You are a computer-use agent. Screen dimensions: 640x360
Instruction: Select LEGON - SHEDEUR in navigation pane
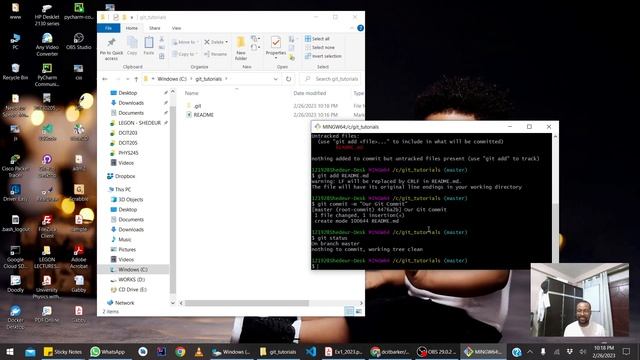click(139, 123)
